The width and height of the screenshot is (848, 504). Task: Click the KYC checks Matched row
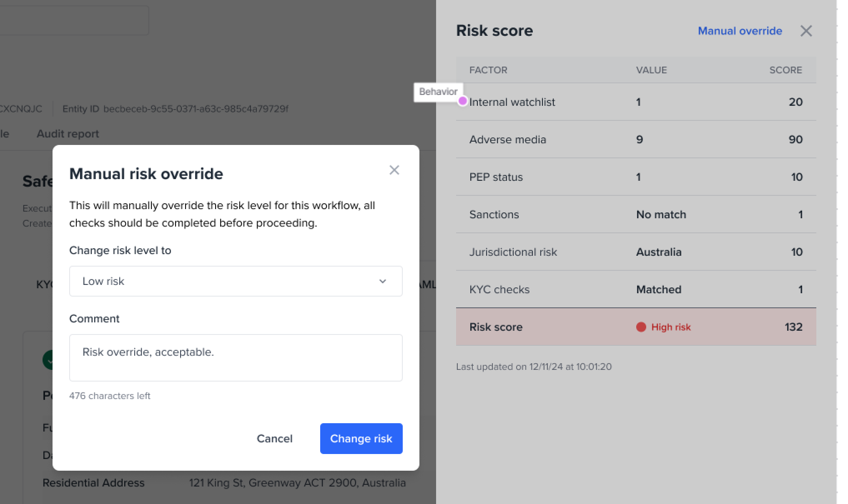click(636, 289)
